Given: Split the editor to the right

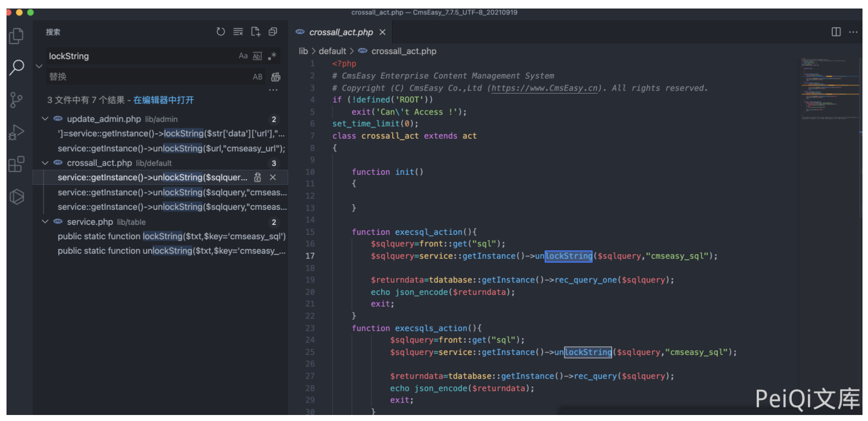Looking at the screenshot, I should coord(836,32).
